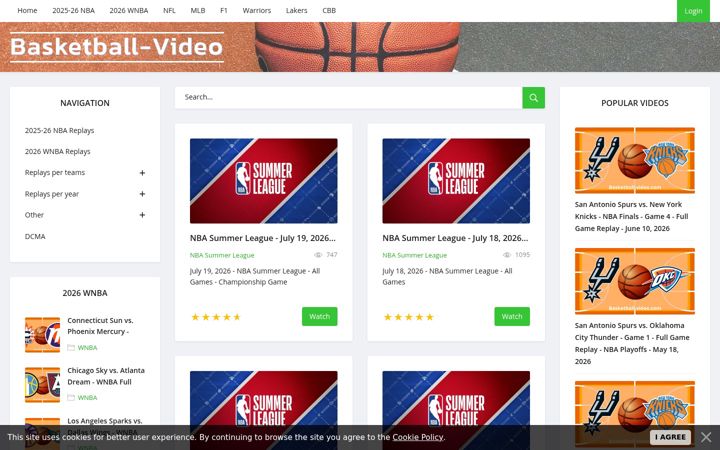Open July 18 Summer League thumbnail image
The height and width of the screenshot is (450, 720).
pyautogui.click(x=456, y=181)
